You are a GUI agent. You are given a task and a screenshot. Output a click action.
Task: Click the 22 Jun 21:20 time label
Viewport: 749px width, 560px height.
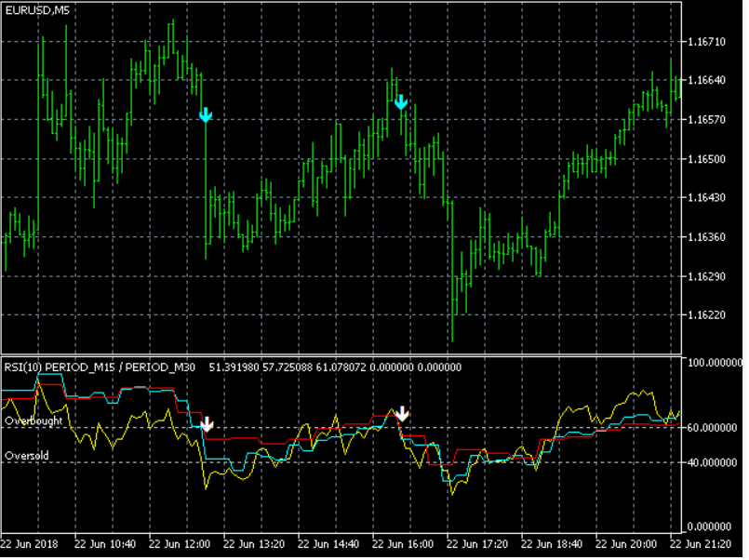[701, 545]
